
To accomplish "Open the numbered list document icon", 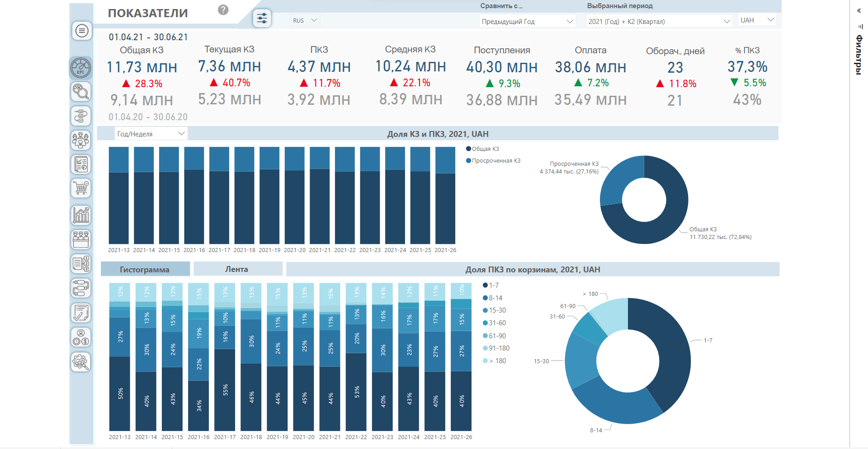I will [x=81, y=264].
